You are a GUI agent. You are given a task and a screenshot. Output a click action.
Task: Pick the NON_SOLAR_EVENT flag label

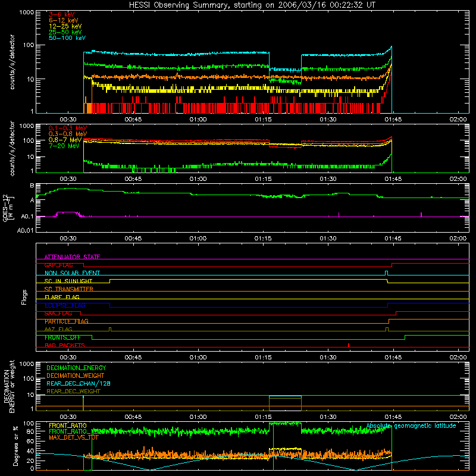point(72,273)
